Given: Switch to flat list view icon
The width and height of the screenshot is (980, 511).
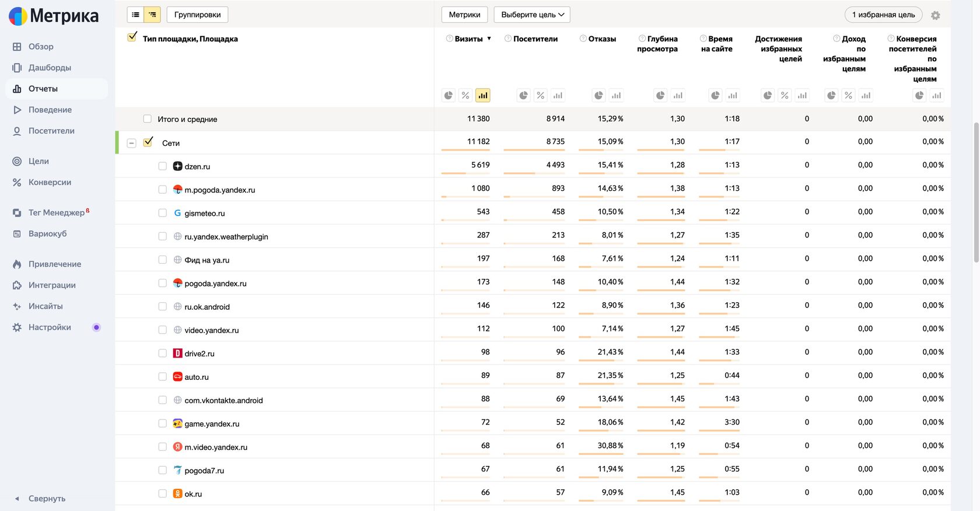Looking at the screenshot, I should (x=135, y=15).
